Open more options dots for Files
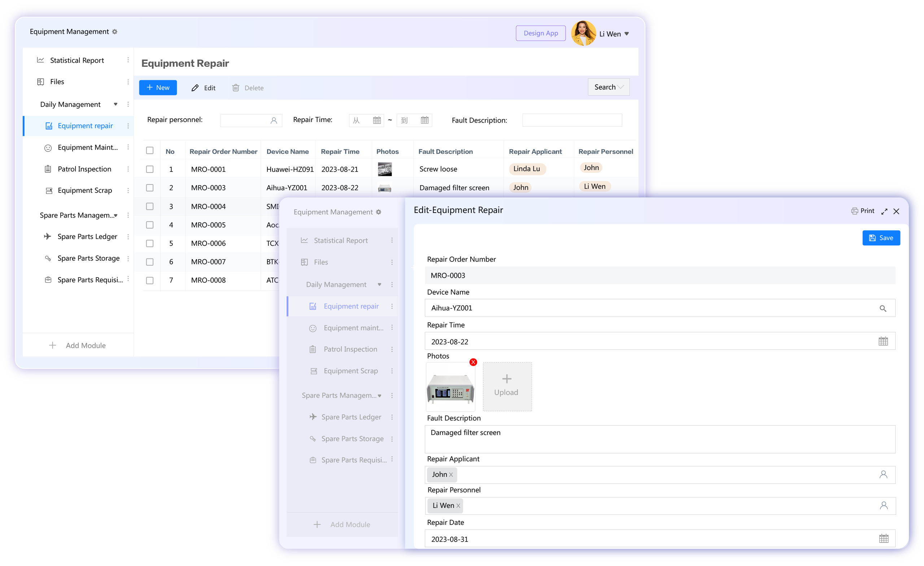This screenshot has width=924, height=566. [x=128, y=82]
